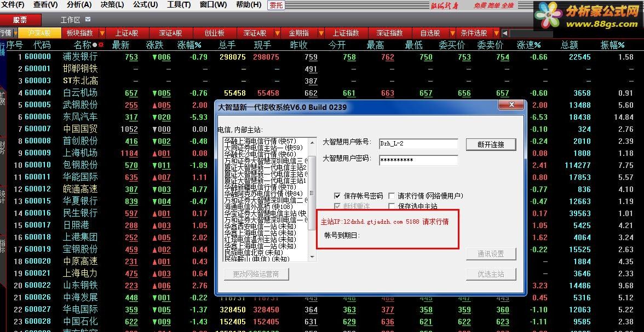This screenshot has height=332, width=644.
Task: Expand the 金期指 tab dropdown arrow
Action: tap(320, 33)
